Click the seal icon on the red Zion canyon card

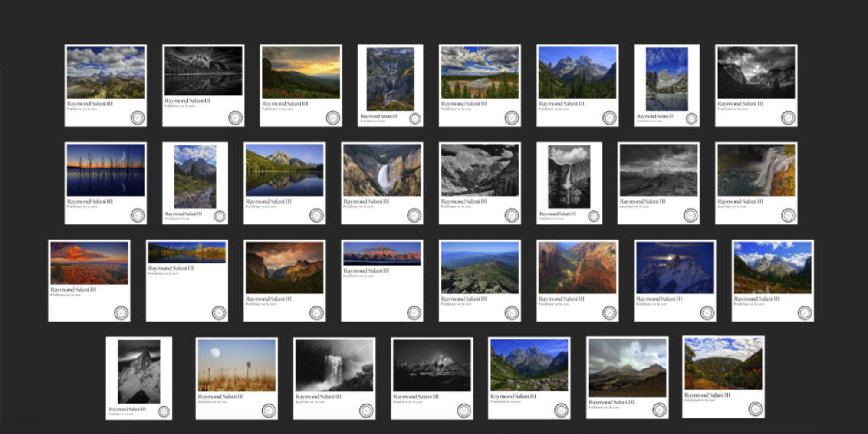[x=609, y=312]
